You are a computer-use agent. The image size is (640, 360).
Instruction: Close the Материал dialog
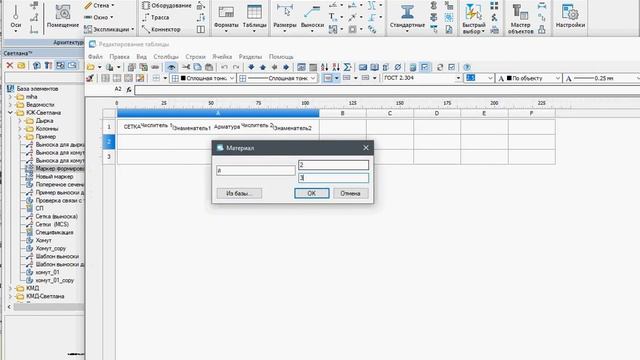[x=366, y=148]
